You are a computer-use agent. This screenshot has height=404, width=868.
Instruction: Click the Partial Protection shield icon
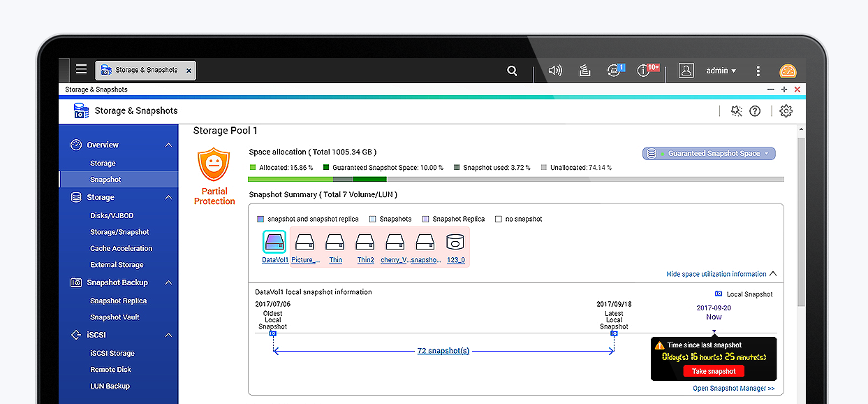(214, 165)
